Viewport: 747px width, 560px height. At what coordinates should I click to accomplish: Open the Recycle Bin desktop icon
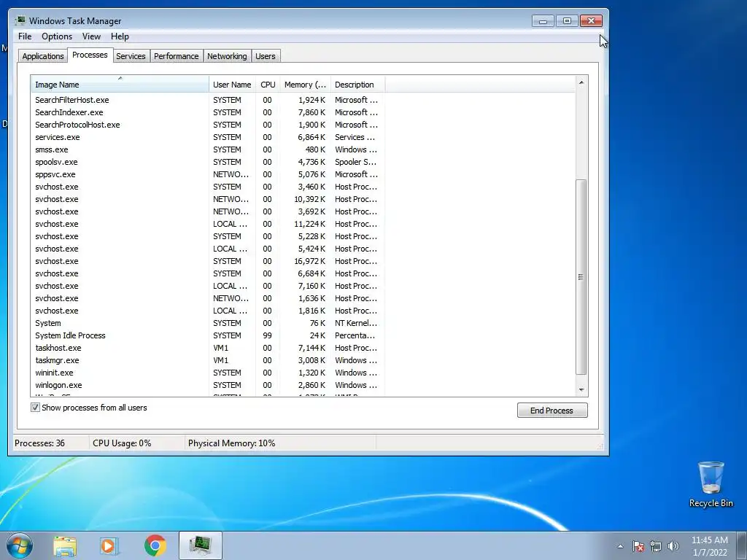point(711,484)
